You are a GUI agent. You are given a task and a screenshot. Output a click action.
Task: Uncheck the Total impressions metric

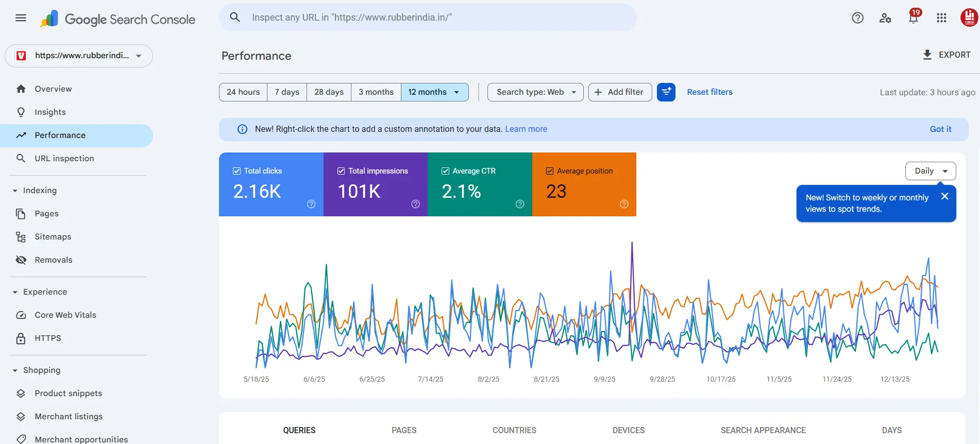coord(341,171)
